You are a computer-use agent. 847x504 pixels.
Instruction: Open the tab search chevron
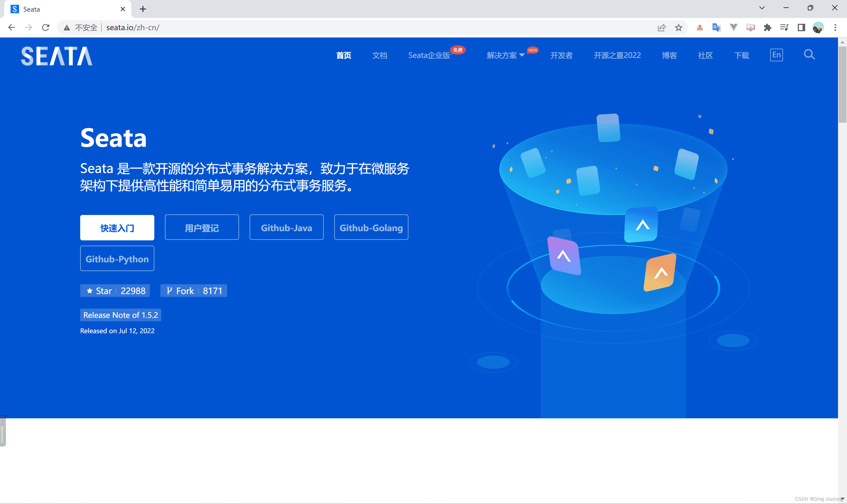[762, 8]
